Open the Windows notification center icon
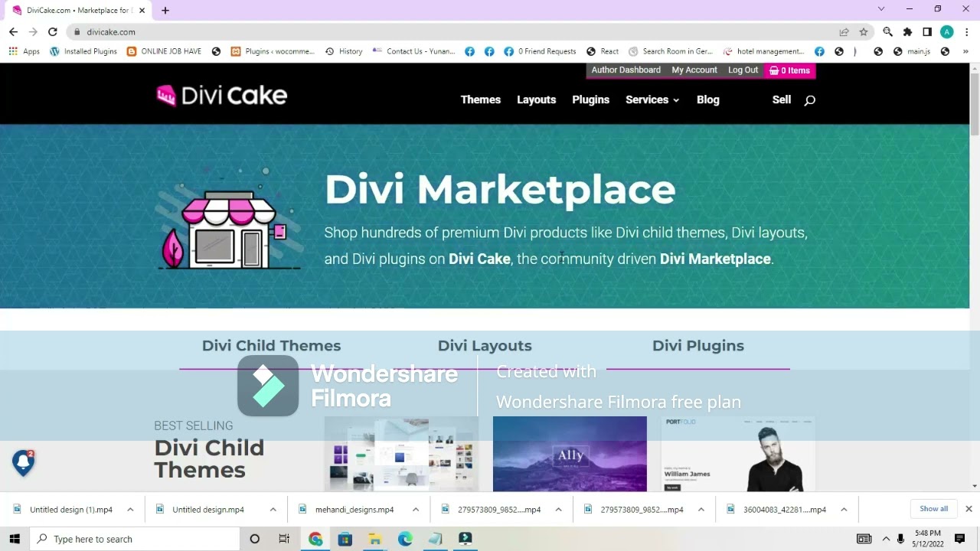This screenshot has width=980, height=551. (959, 539)
